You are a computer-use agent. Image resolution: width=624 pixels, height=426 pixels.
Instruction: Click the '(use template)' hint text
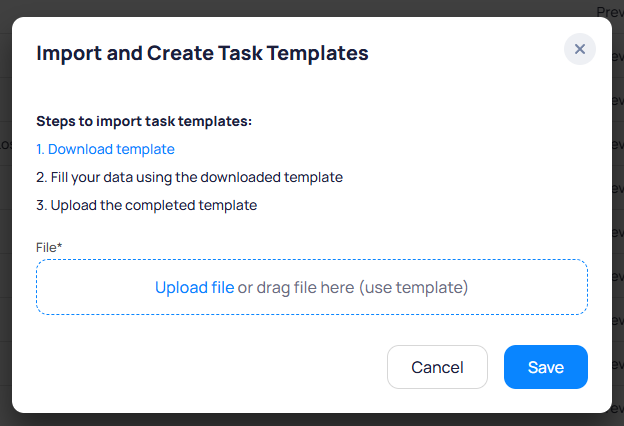point(414,288)
